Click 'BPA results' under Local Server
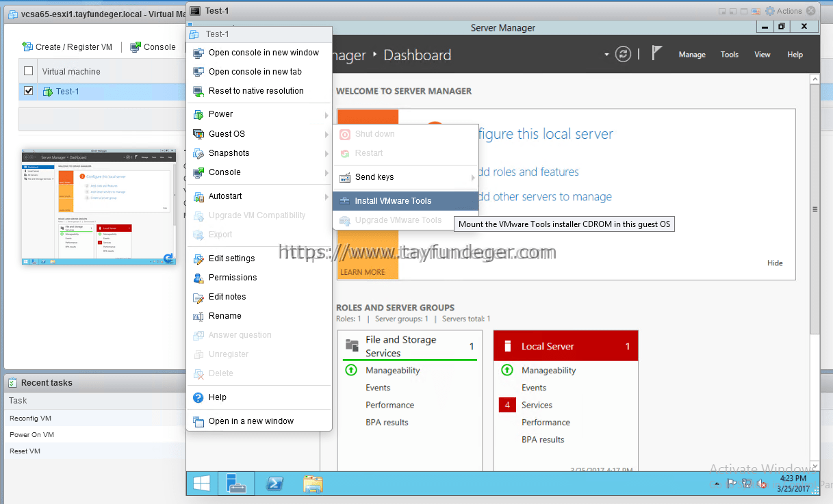 (543, 440)
